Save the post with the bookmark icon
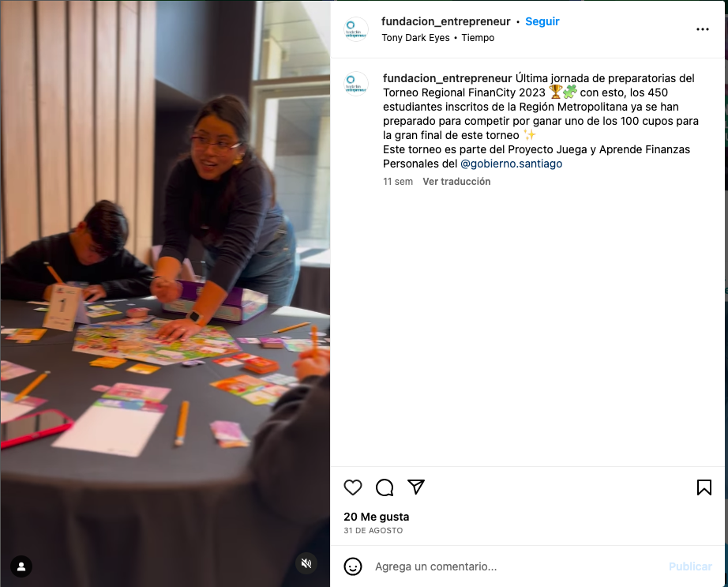 704,487
